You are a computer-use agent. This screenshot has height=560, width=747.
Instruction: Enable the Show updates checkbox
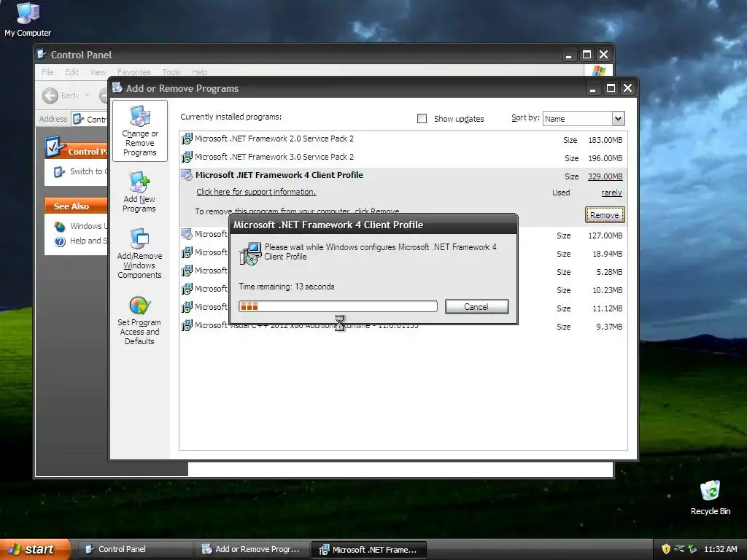(x=422, y=119)
